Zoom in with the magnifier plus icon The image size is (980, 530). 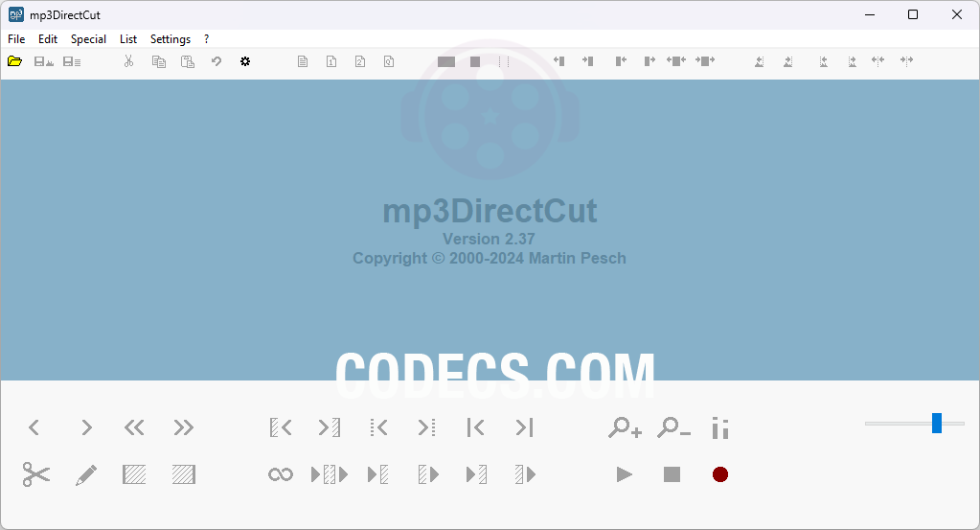(625, 427)
